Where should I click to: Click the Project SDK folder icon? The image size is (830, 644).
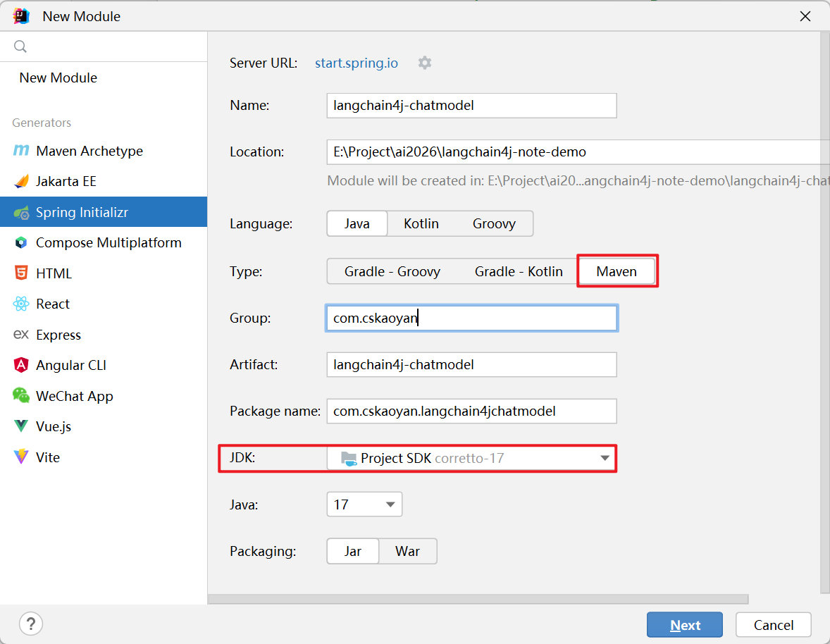click(x=348, y=458)
